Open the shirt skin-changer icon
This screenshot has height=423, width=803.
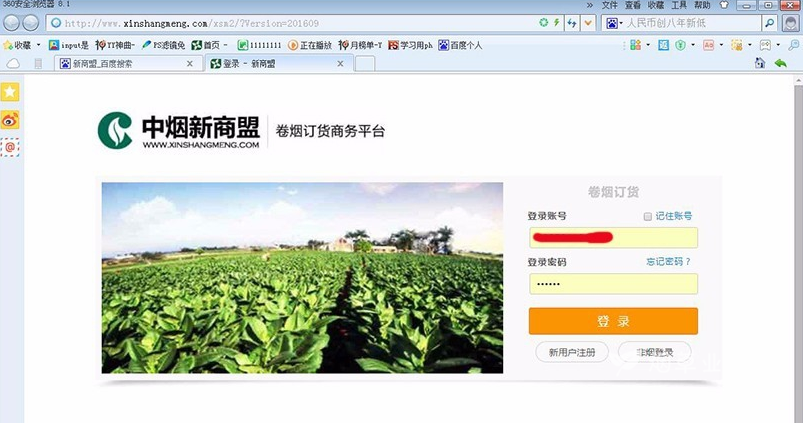pos(724,5)
